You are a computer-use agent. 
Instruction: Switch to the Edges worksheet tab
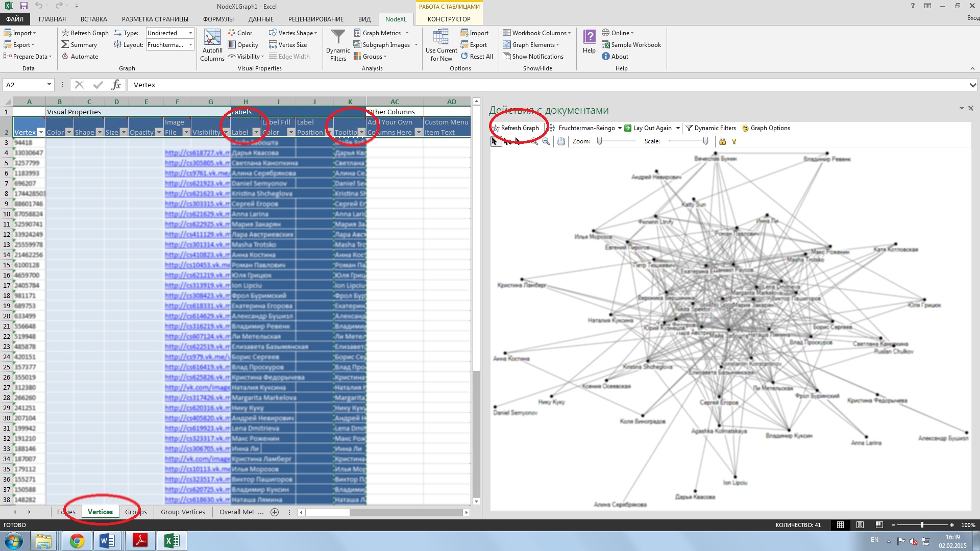pos(66,512)
